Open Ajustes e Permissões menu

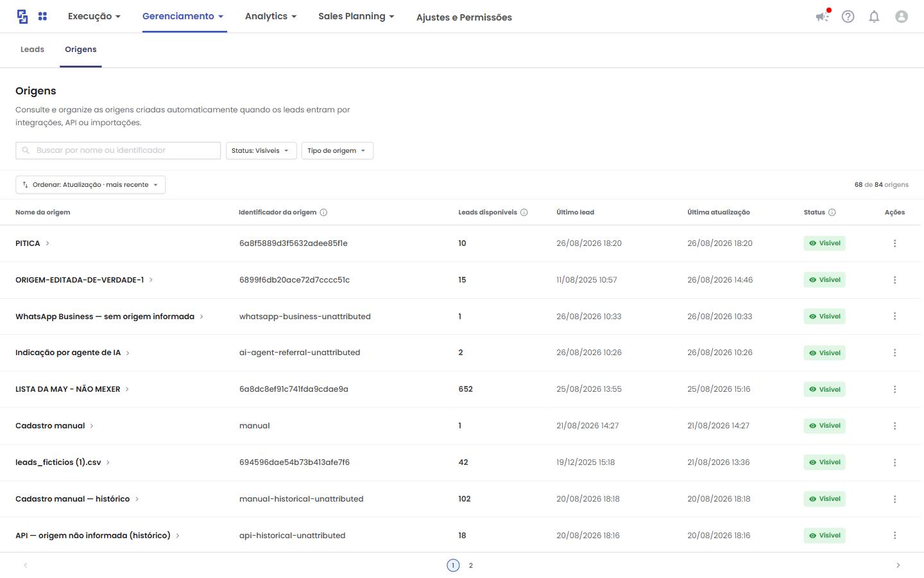[x=464, y=17]
